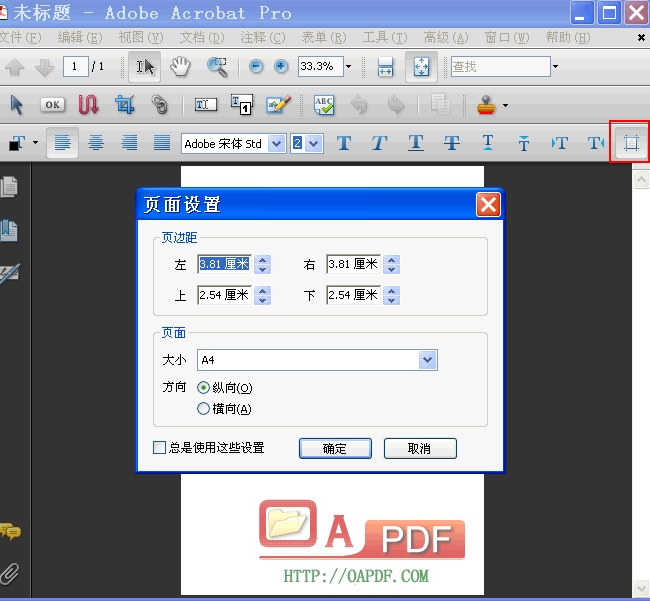Open the Stamp tool
The height and width of the screenshot is (601, 650).
(486, 105)
